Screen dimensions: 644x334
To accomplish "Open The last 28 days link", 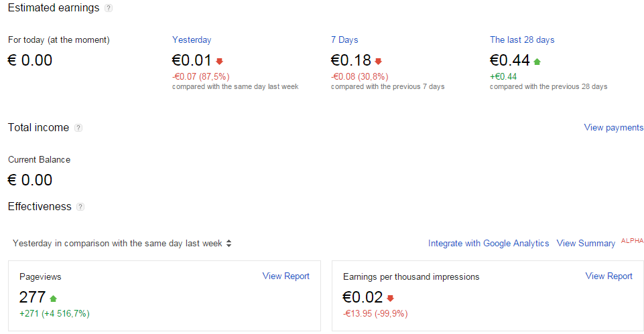I will coord(522,40).
